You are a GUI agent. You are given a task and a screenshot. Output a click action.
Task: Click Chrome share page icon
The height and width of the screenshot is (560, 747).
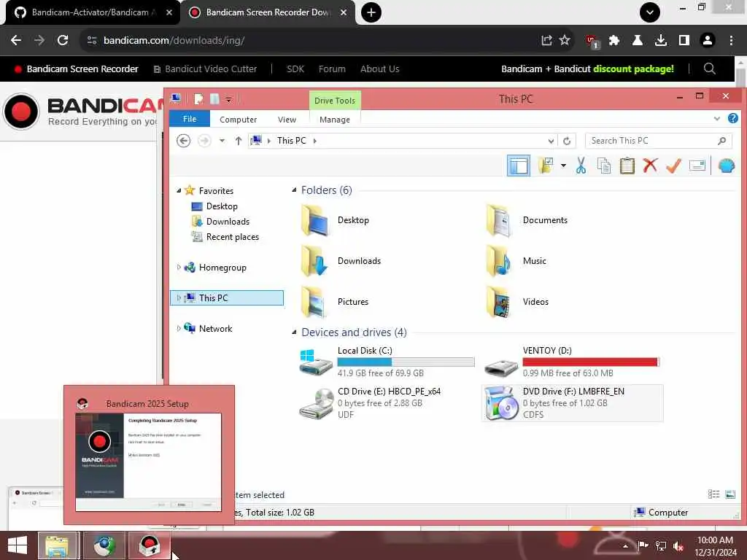pyautogui.click(x=546, y=41)
